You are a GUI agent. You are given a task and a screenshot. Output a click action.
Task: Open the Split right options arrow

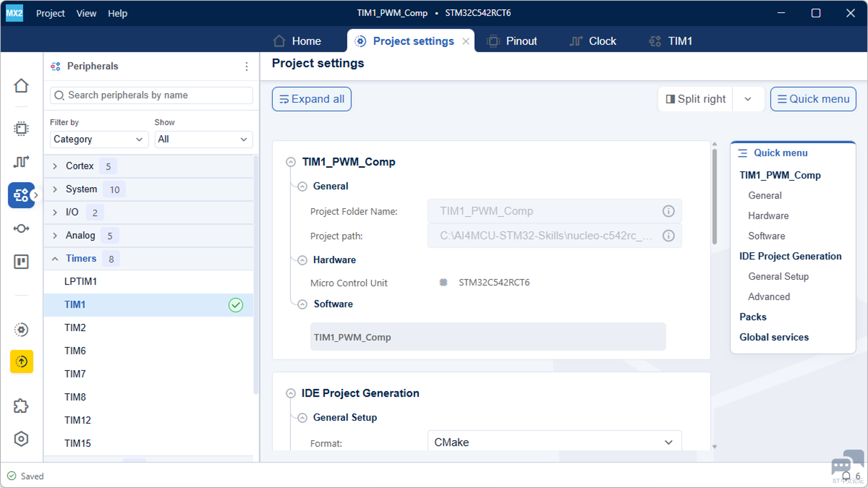point(748,99)
